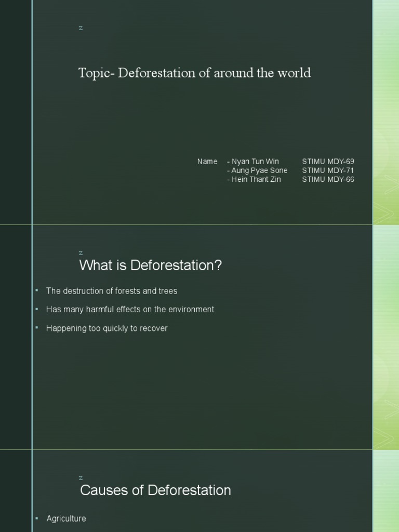Select the ID 'STIMU MDY-66'

(328, 179)
